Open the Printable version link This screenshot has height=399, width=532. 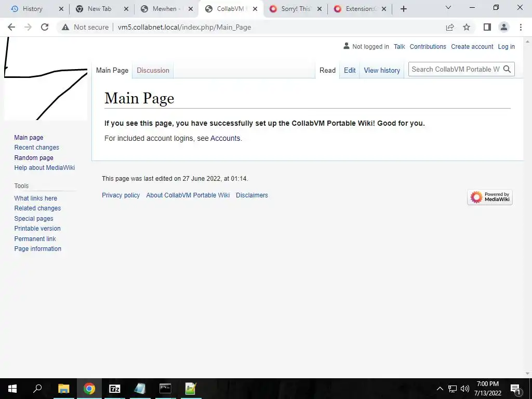click(37, 229)
